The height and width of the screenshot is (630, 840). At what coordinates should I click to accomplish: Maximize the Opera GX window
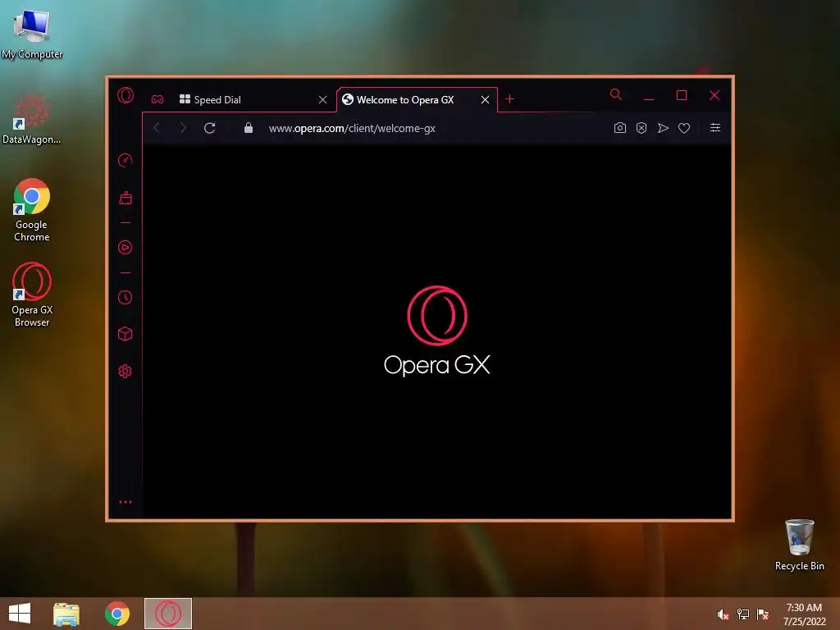click(682, 95)
